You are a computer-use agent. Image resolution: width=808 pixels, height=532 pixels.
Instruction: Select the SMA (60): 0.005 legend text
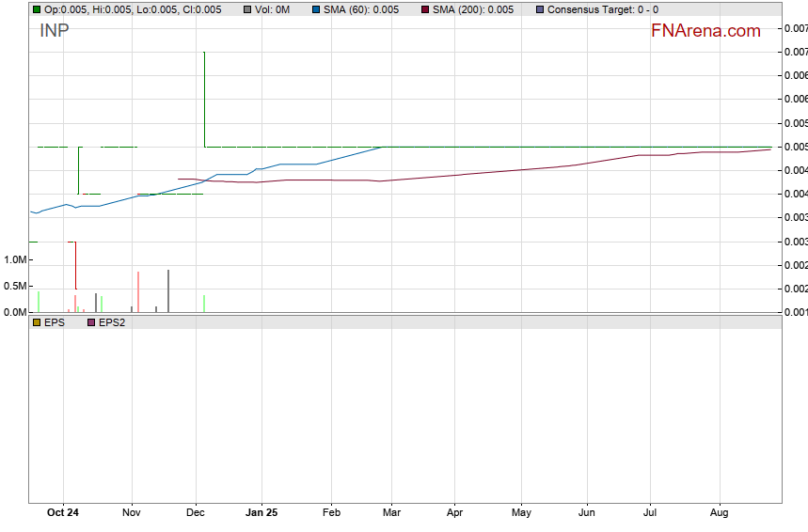click(361, 9)
